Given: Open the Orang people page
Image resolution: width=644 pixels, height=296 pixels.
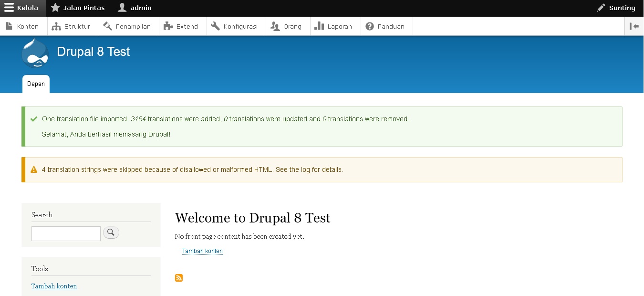Looking at the screenshot, I should click(x=286, y=27).
